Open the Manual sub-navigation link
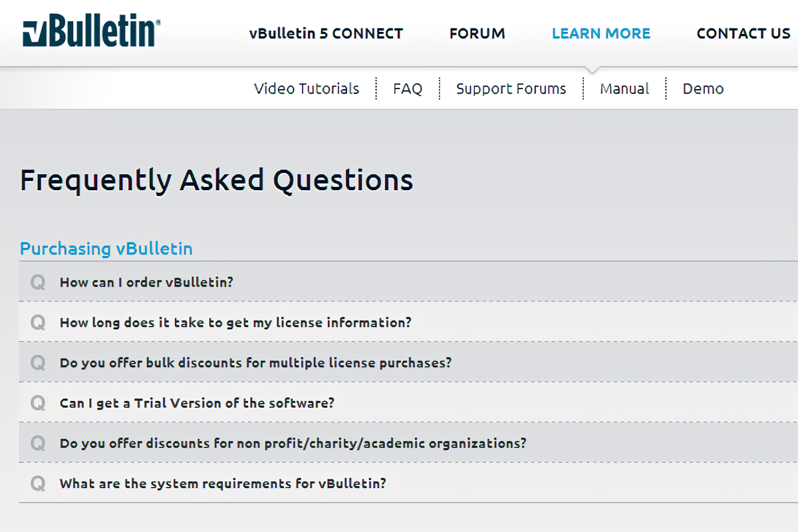The image size is (798, 532). [x=624, y=88]
